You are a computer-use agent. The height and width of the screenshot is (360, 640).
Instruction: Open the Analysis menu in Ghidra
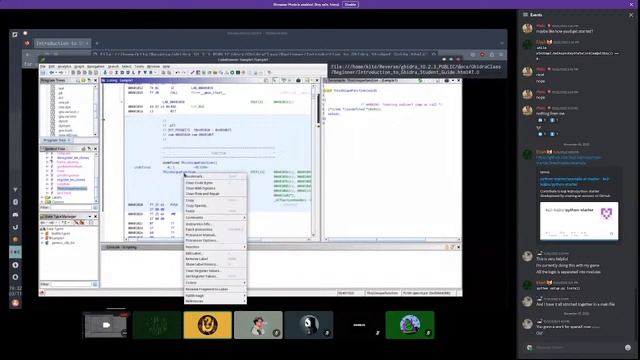pyautogui.click(x=64, y=66)
